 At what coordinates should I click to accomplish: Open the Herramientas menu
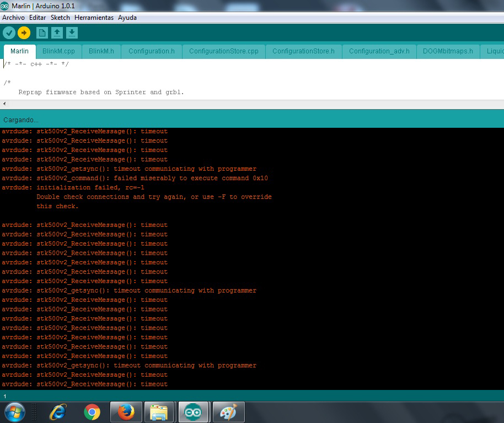tap(94, 18)
